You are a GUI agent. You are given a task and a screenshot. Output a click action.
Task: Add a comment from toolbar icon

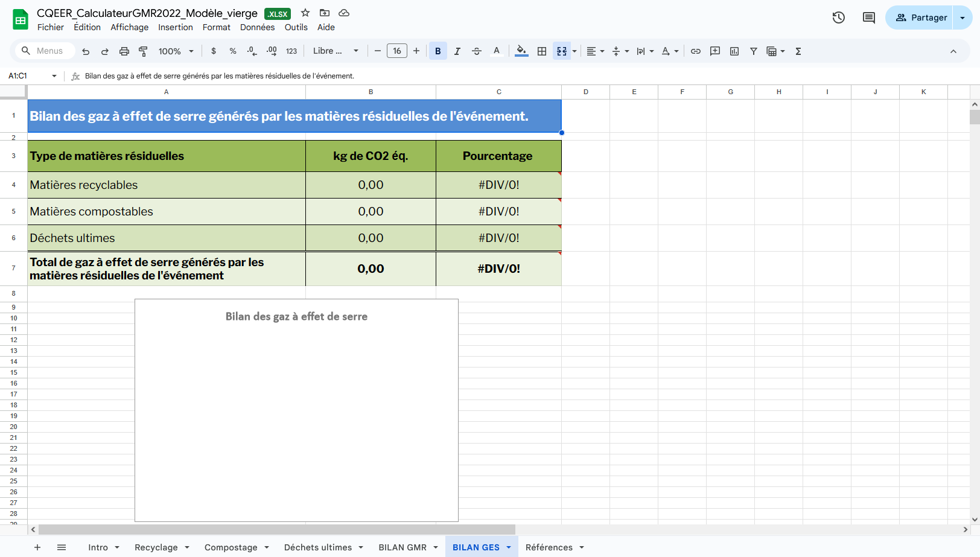715,51
